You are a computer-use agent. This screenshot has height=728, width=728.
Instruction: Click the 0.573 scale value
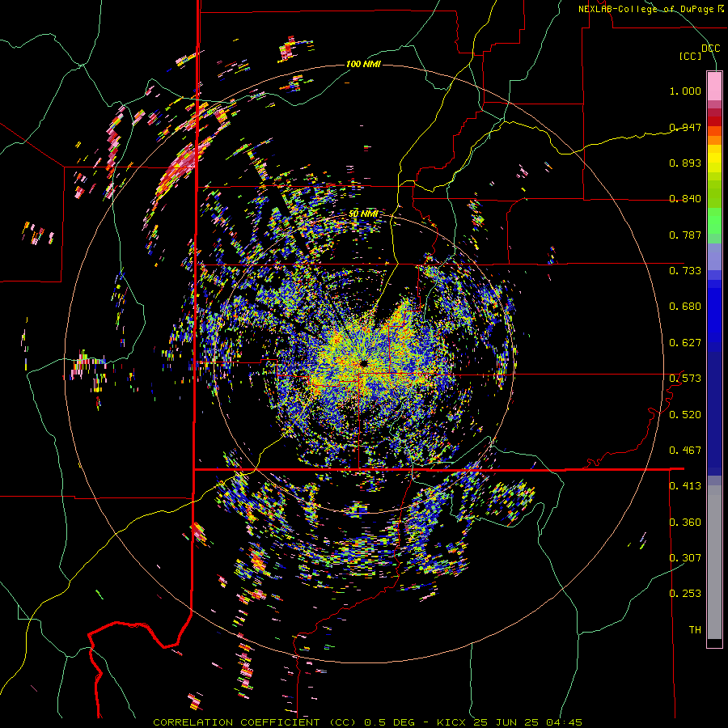(685, 379)
